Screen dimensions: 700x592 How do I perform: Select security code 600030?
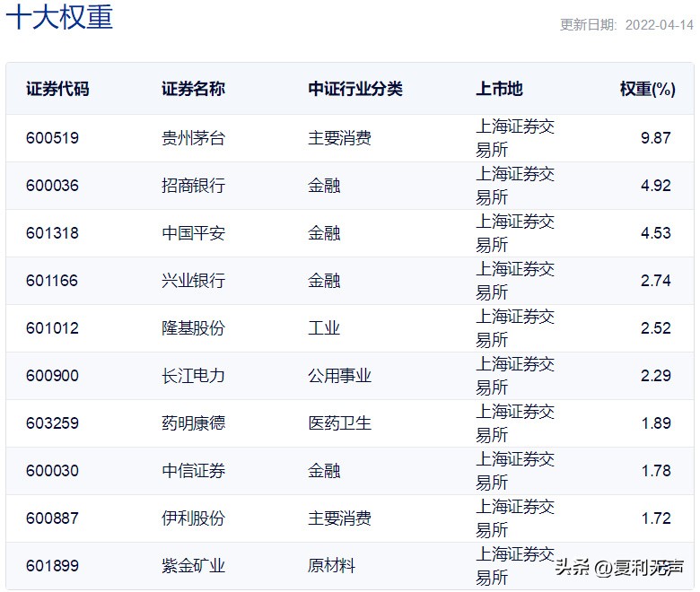pyautogui.click(x=52, y=471)
